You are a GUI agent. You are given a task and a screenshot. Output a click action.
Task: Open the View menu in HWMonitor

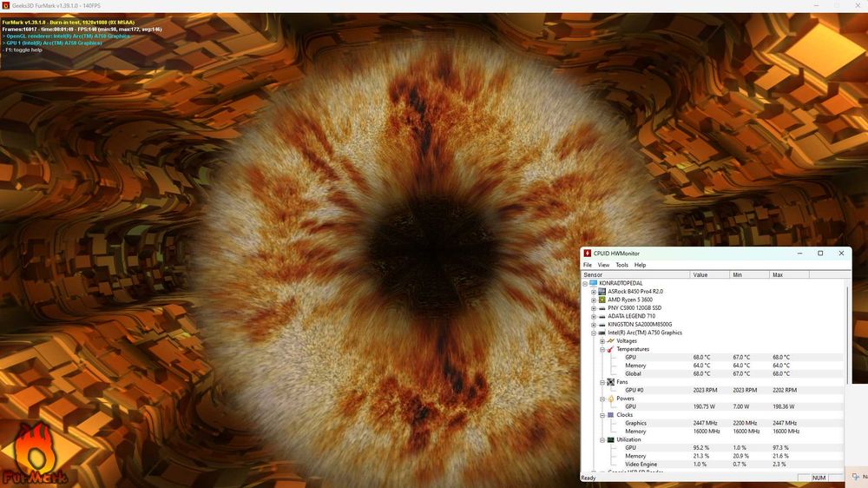603,265
